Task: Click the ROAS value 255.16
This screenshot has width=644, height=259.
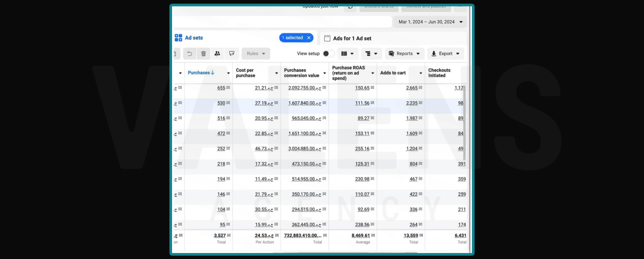Action: [362, 148]
